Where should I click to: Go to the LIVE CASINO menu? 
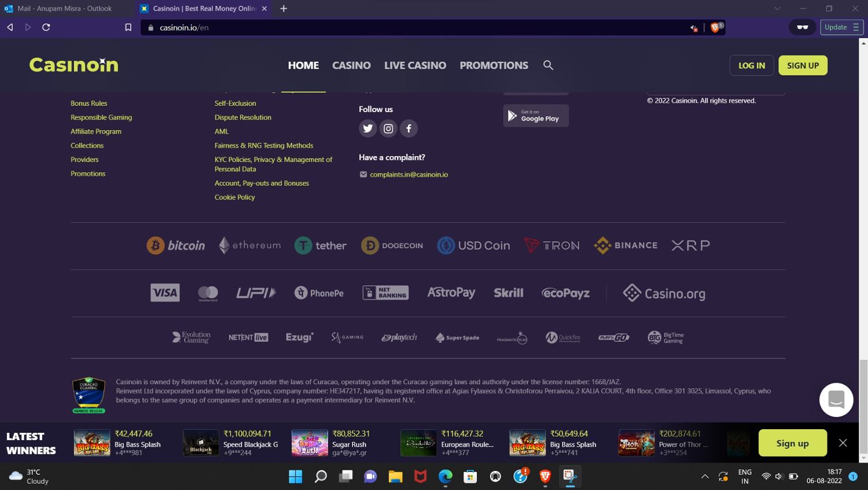click(415, 65)
